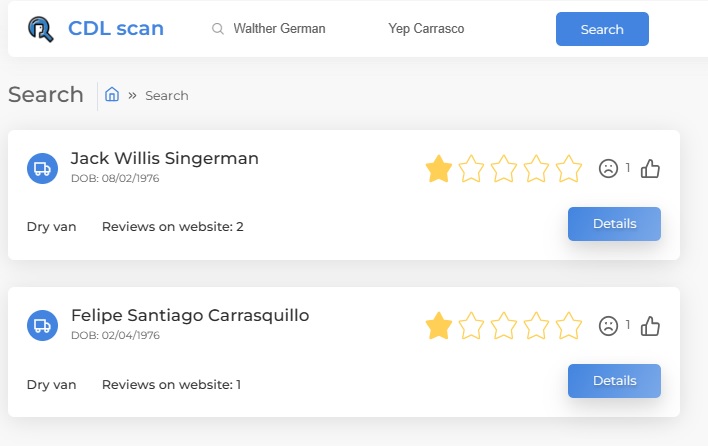The image size is (708, 446).
Task: Click the search magnifying glass icon
Action: (218, 29)
